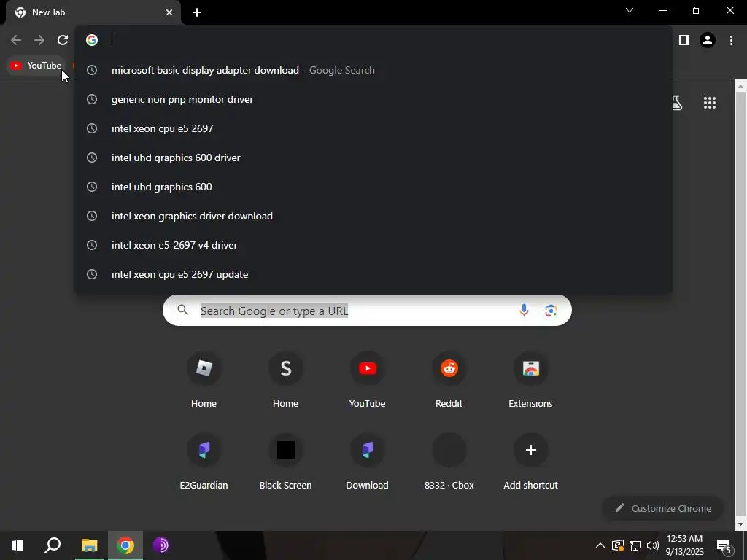Click the back navigation arrow
The image size is (747, 560).
pos(16,40)
